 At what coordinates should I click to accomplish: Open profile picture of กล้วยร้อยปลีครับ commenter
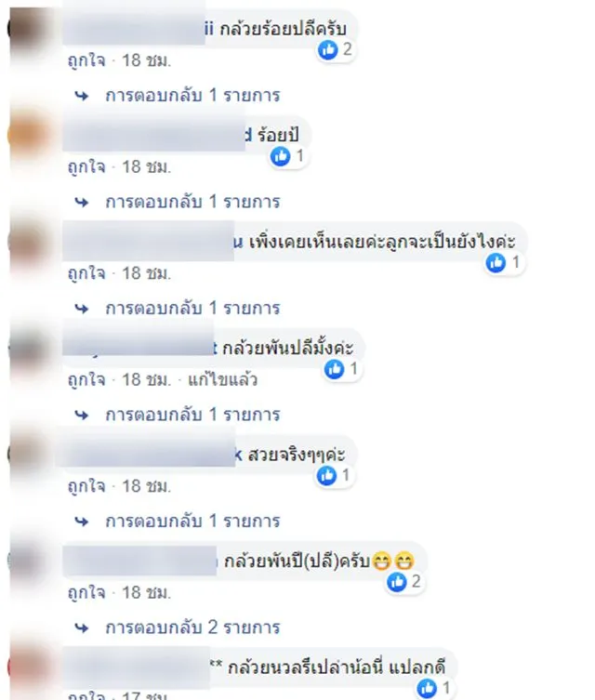25,28
